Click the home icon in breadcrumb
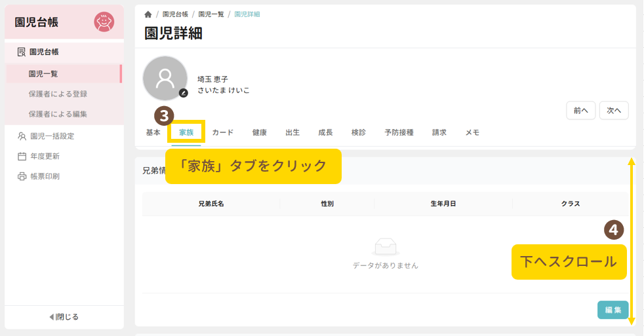 [148, 14]
